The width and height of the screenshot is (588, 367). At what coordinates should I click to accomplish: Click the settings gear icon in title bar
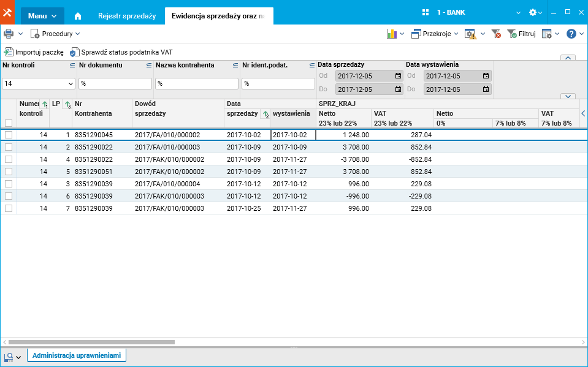533,13
